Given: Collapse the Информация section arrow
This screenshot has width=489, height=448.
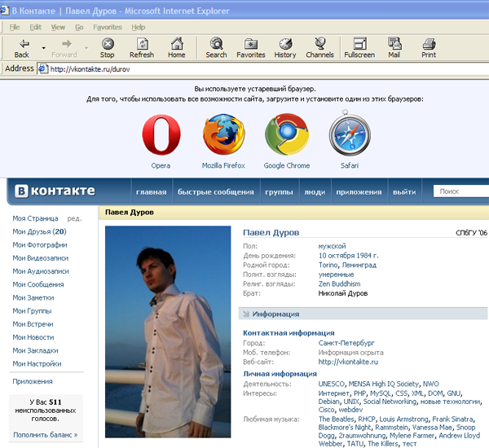Looking at the screenshot, I should pos(246,314).
